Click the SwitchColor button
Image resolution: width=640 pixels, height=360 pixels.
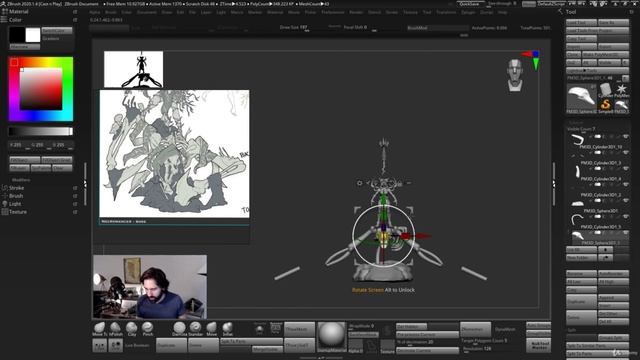point(57,31)
